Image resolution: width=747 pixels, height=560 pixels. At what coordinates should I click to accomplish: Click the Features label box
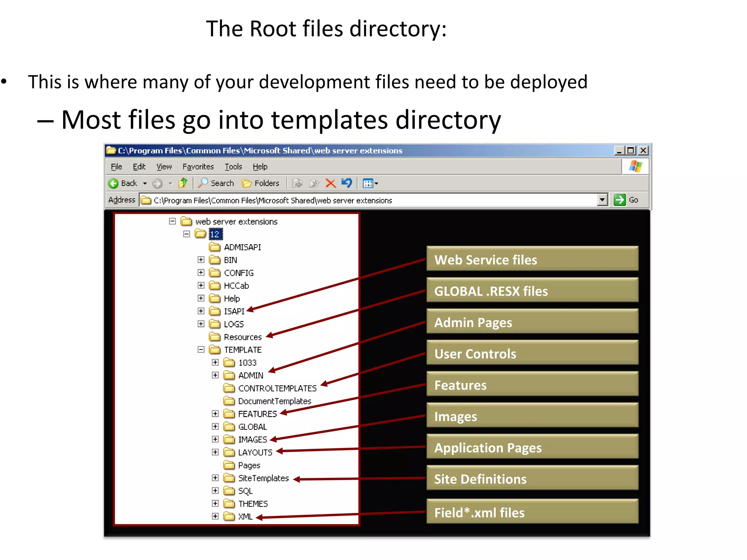(532, 384)
